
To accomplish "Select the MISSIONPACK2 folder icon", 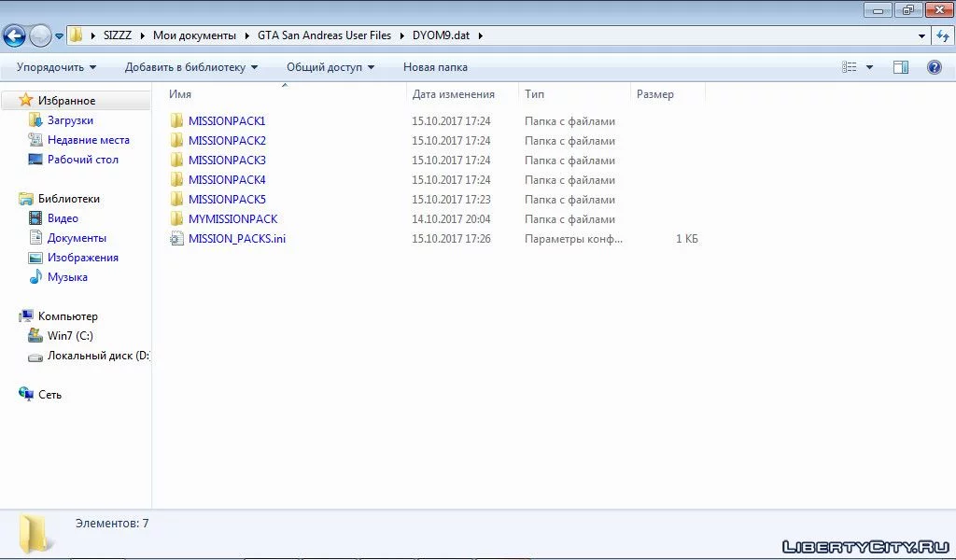I will coord(176,140).
